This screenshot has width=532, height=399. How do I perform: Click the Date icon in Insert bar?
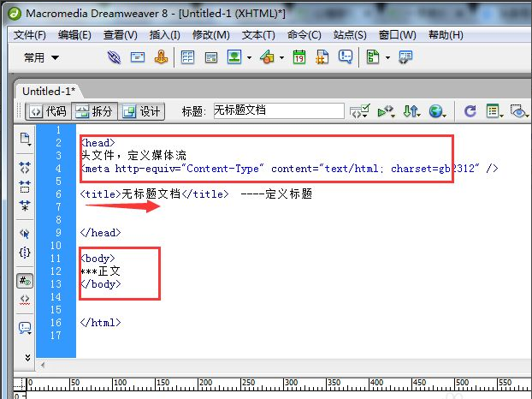pos(299,57)
